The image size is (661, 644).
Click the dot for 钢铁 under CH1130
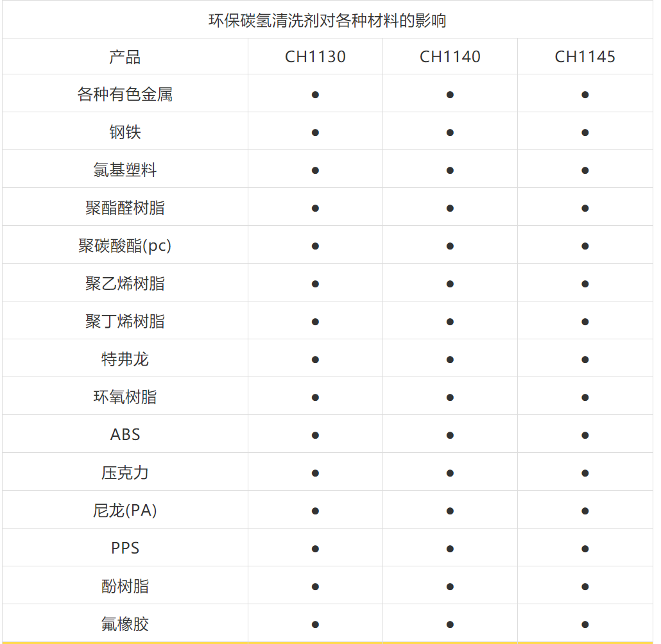(315, 131)
